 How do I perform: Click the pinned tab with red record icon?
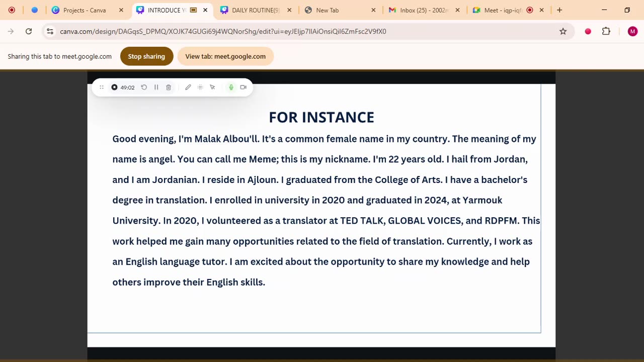coord(12,10)
